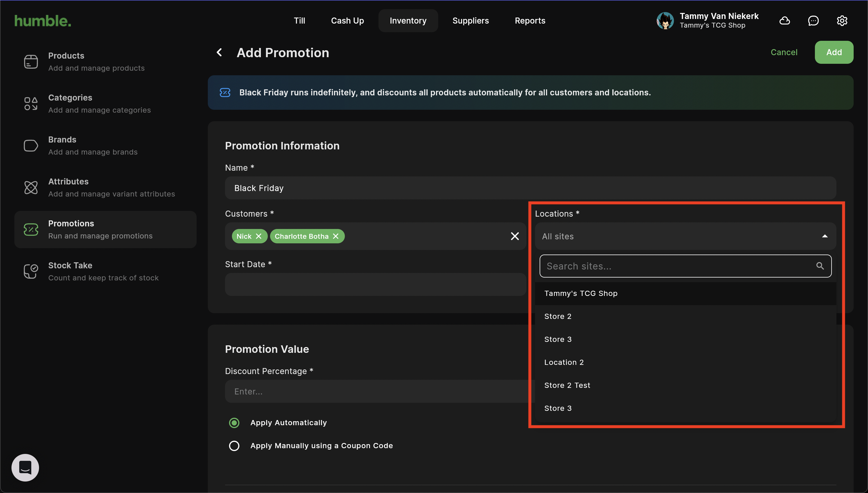Screen dimensions: 868x493
Task: Clear all selected customers
Action: (x=514, y=236)
